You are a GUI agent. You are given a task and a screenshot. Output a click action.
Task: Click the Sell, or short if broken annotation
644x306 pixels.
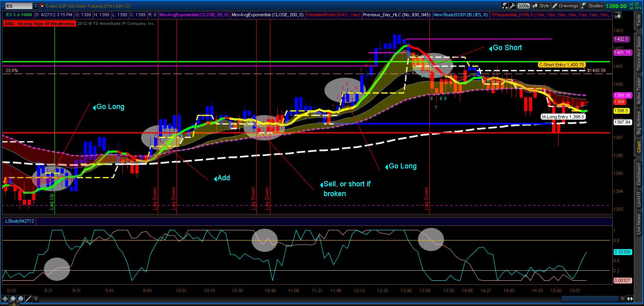pyautogui.click(x=347, y=189)
